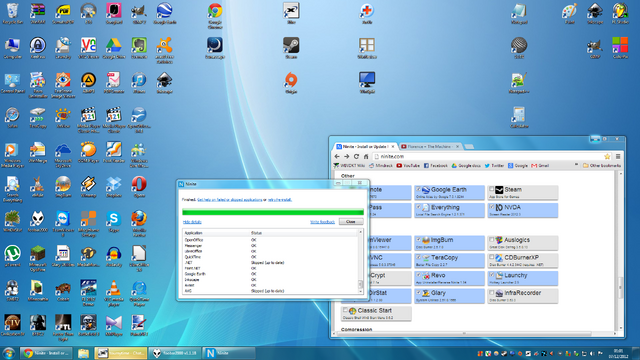Open the Opera desktop shortcut
The image size is (640, 360).
139,187
